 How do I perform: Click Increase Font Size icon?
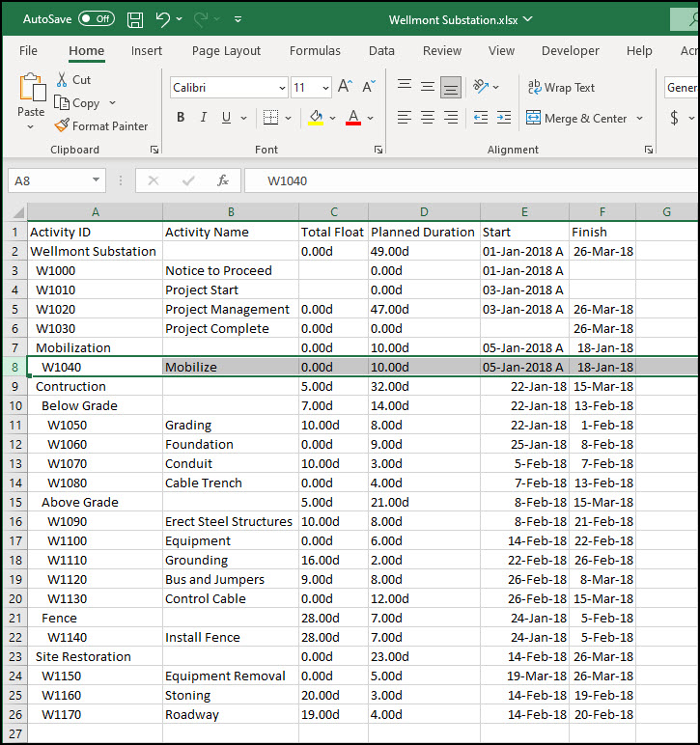pos(345,87)
